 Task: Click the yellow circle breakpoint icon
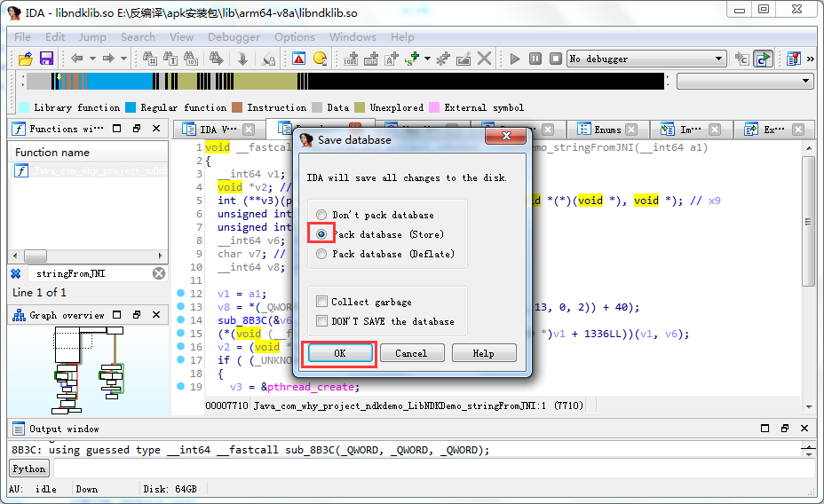click(x=320, y=59)
